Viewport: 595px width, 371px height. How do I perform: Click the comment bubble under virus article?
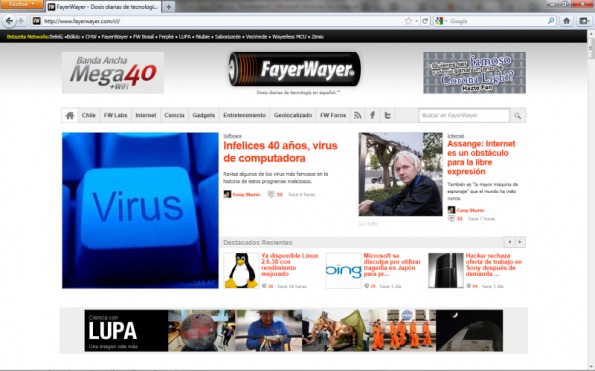click(x=271, y=194)
